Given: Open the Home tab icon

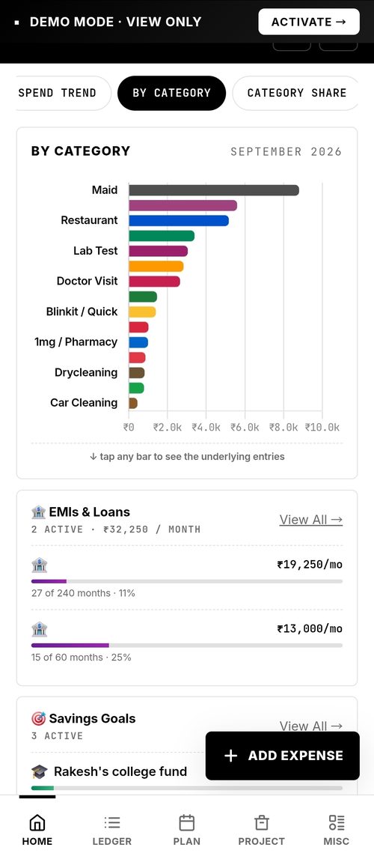Looking at the screenshot, I should 37,822.
